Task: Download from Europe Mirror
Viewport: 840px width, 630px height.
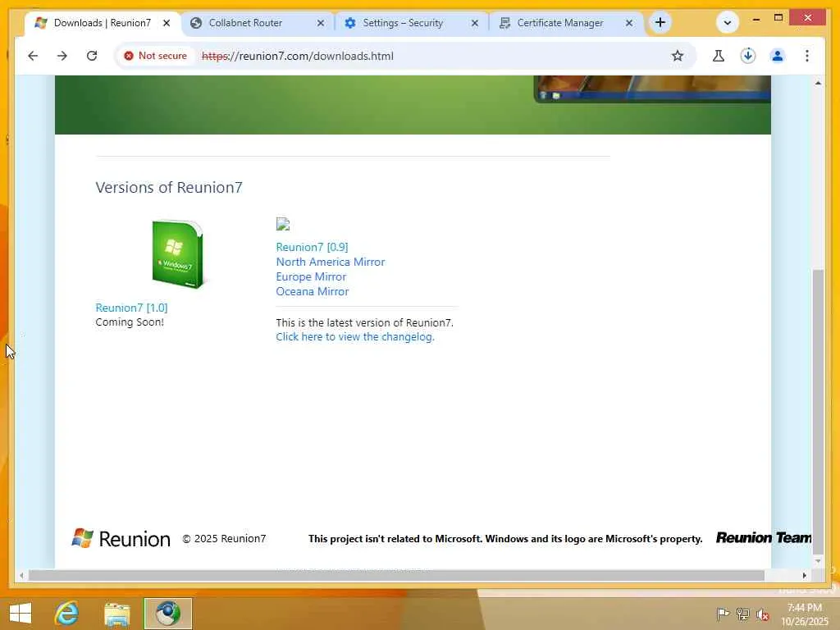Action: pyautogui.click(x=311, y=277)
